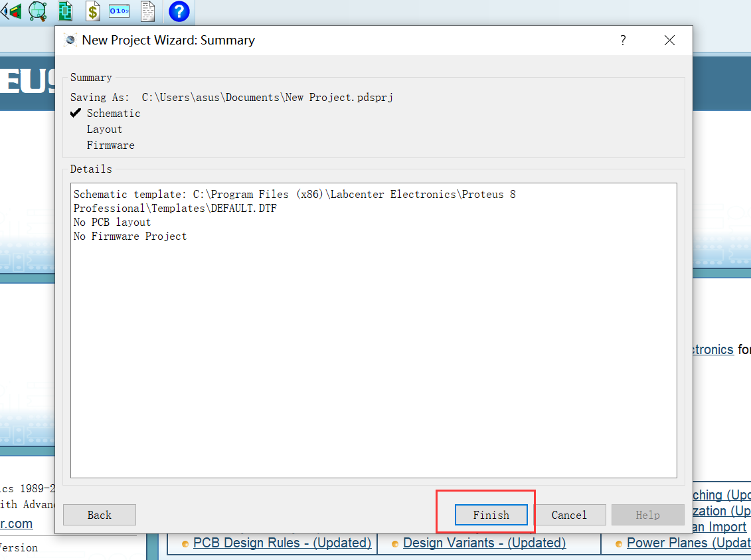Open the Project Notes document icon
751x560 pixels.
148,11
